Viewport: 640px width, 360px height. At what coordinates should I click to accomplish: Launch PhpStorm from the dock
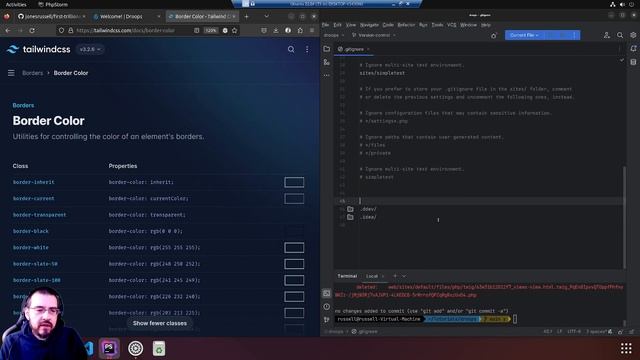click(x=109, y=348)
